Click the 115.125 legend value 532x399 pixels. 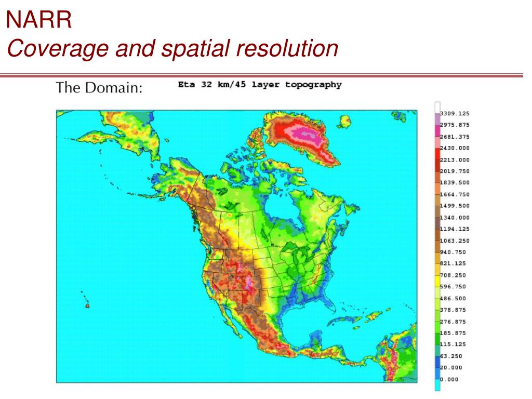point(453,344)
